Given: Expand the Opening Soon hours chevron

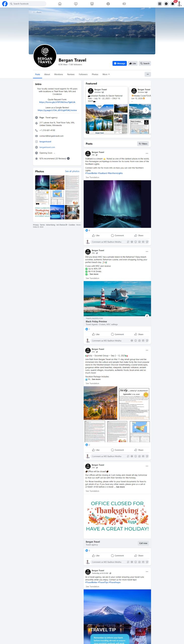Looking at the screenshot, I should [x=54, y=153].
